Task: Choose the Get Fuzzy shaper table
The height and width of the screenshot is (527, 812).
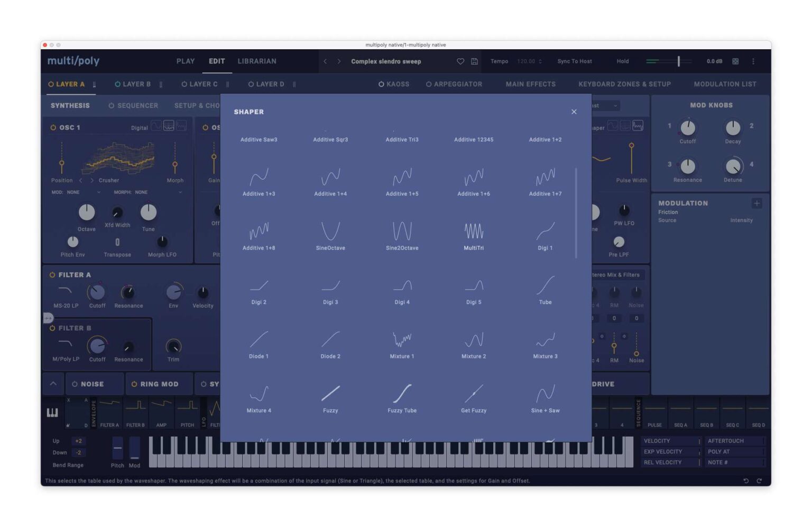Action: 474,399
